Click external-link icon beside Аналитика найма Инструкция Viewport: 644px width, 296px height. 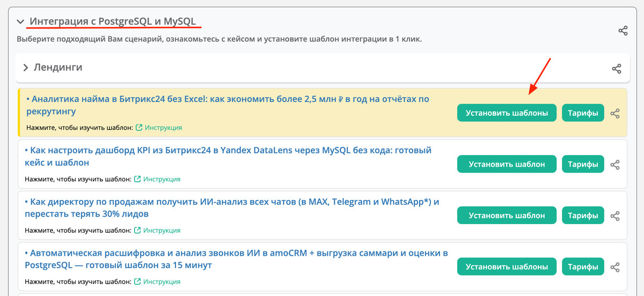(139, 128)
